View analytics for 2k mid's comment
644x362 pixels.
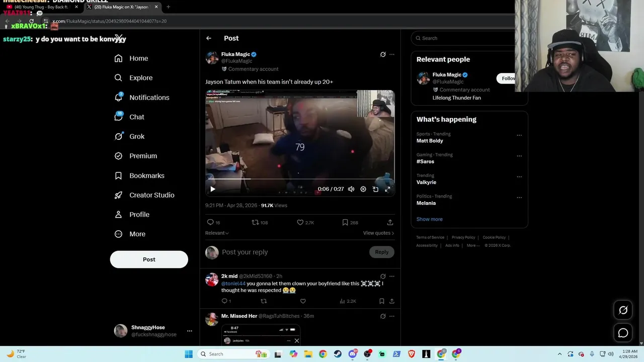pyautogui.click(x=348, y=301)
